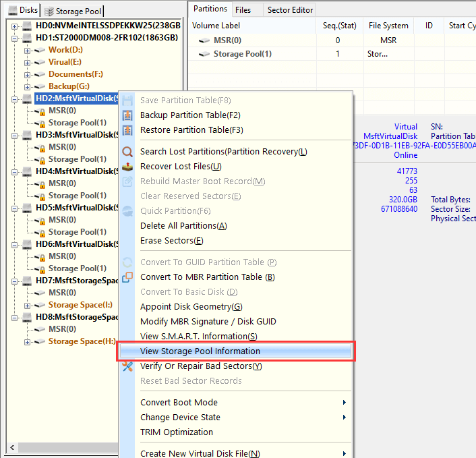Screen dimensions: 476x458
Task: Click the Search Lost Partitions magnifier icon
Action: tap(128, 152)
